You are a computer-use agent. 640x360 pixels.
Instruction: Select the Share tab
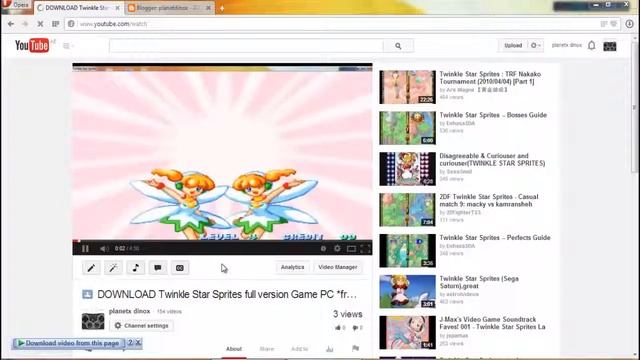tap(267, 349)
